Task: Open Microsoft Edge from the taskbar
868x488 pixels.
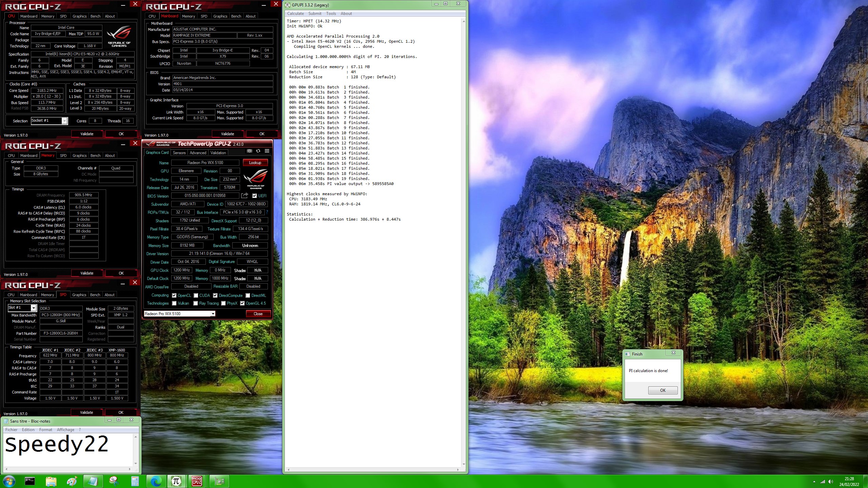Action: (x=156, y=481)
